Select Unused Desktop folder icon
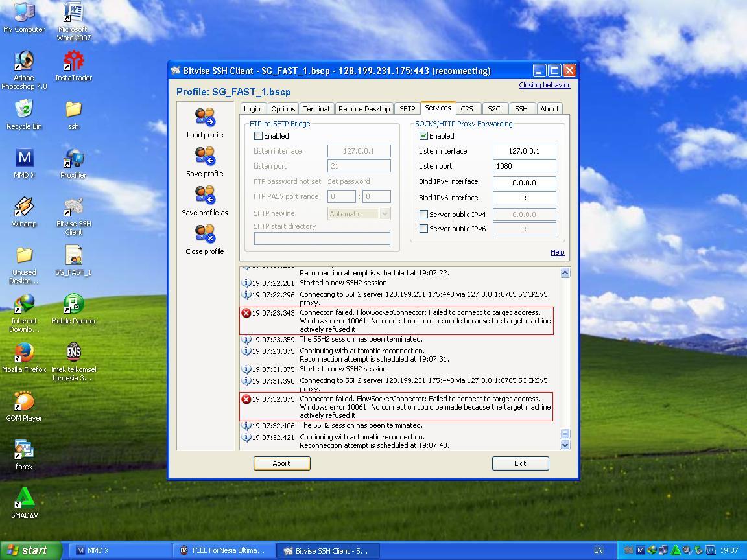Image resolution: width=747 pixels, height=560 pixels. 24,264
